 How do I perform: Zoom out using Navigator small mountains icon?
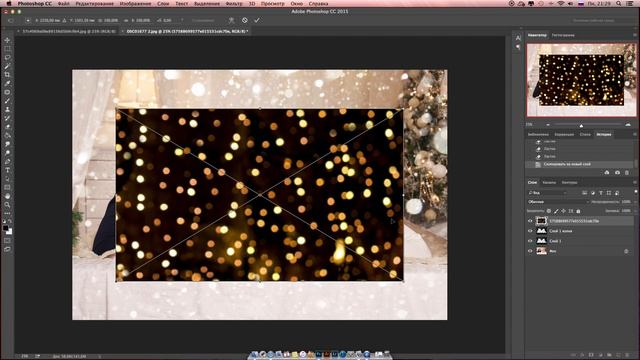548,124
